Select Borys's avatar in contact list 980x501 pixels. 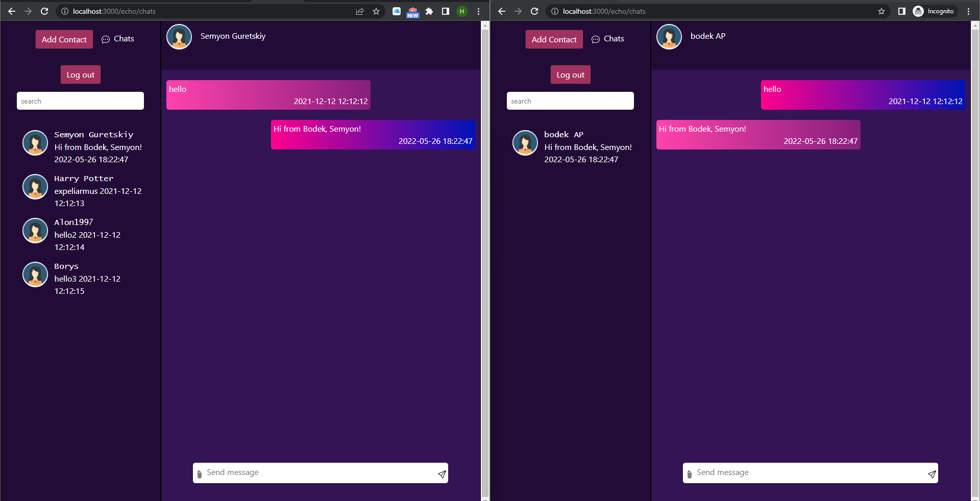pos(35,274)
